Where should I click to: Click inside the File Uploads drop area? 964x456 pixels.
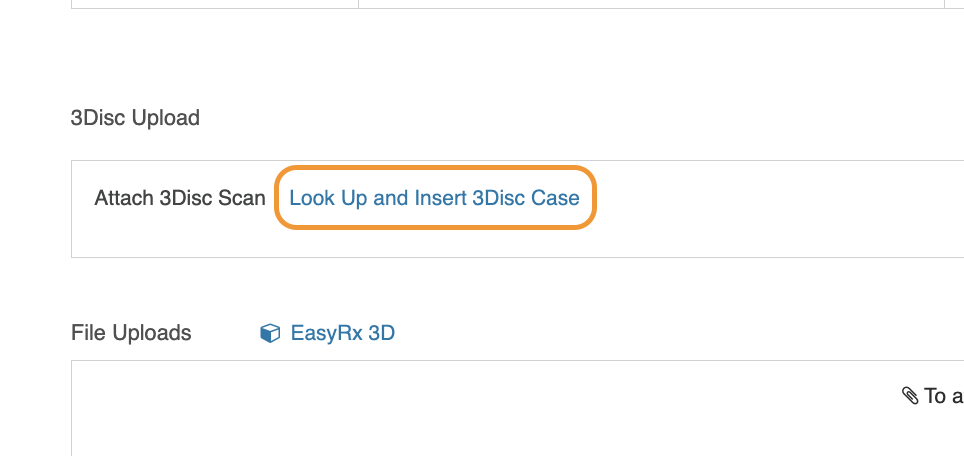[x=518, y=408]
